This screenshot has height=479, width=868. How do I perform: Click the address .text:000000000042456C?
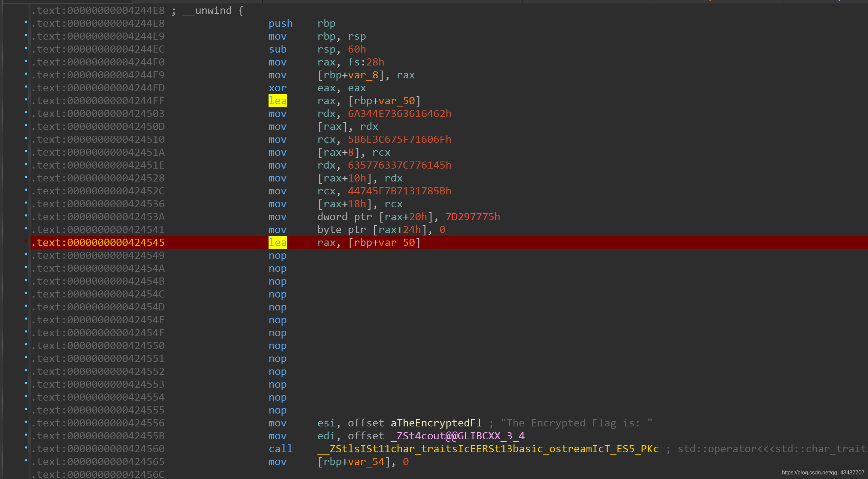[98, 474]
